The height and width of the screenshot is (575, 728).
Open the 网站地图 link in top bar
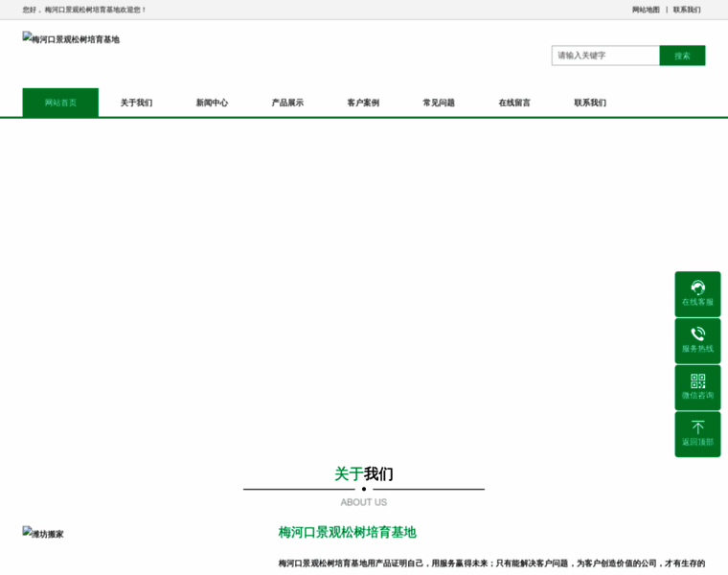(646, 10)
